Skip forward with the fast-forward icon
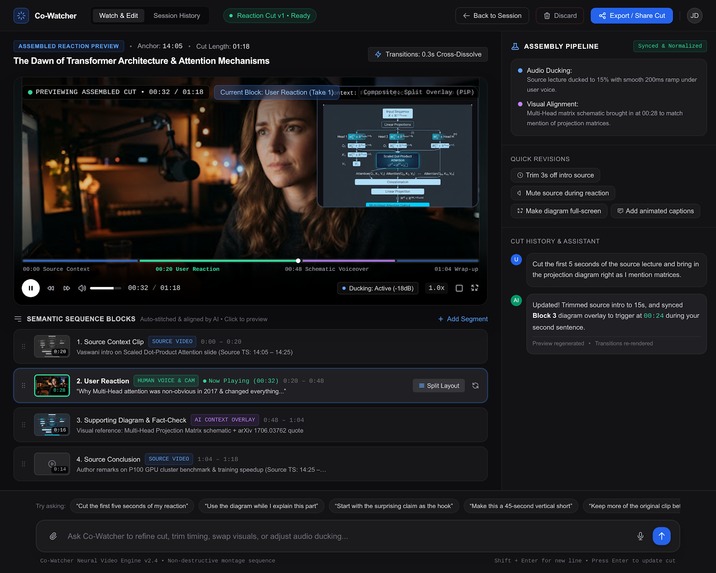 pos(67,288)
